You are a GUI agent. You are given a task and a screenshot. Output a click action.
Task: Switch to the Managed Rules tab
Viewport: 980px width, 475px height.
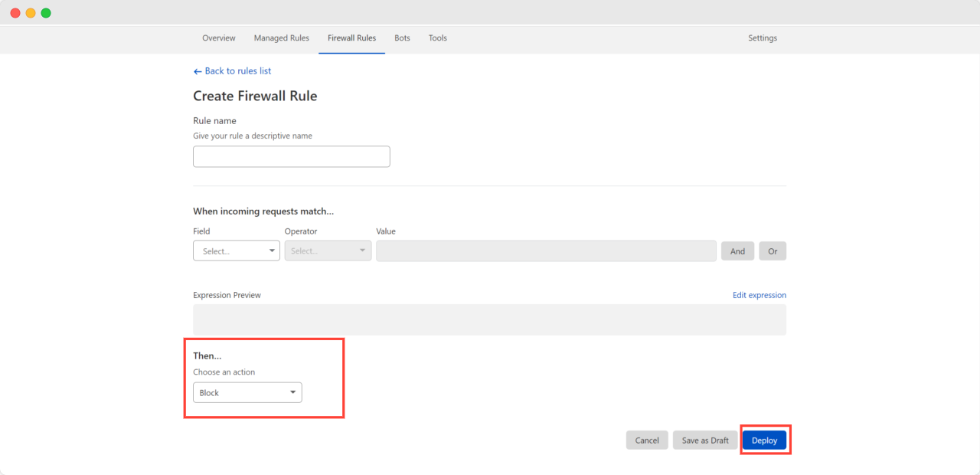pyautogui.click(x=281, y=38)
